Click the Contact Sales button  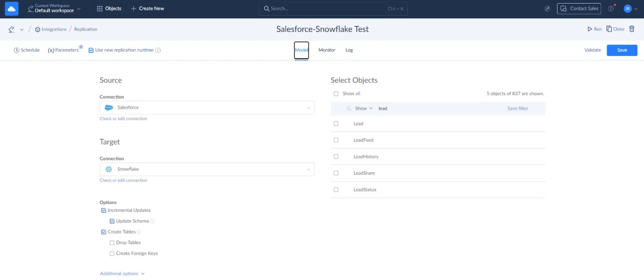point(579,8)
